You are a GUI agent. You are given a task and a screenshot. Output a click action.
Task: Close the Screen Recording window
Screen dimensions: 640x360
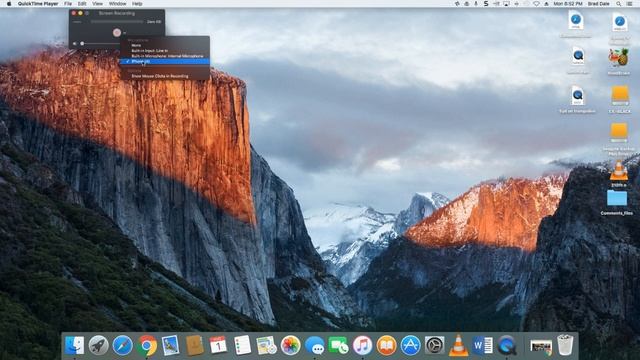tap(74, 13)
